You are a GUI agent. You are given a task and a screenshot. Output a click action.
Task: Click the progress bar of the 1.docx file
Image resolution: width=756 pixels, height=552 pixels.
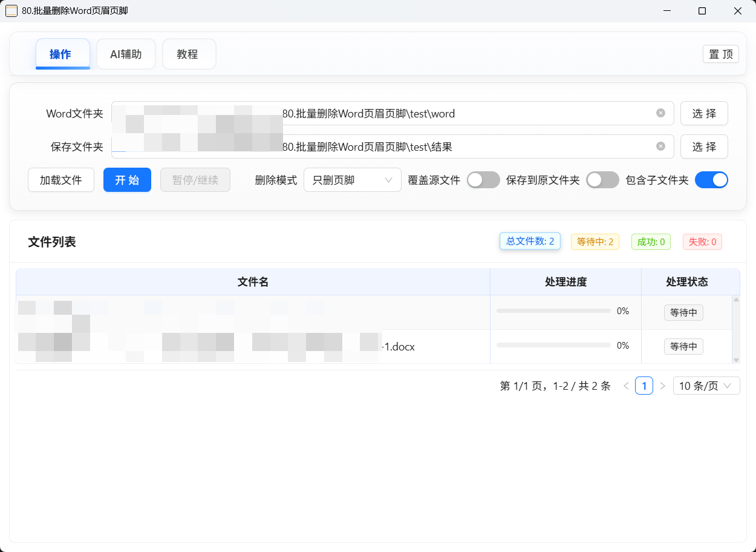pyautogui.click(x=553, y=345)
